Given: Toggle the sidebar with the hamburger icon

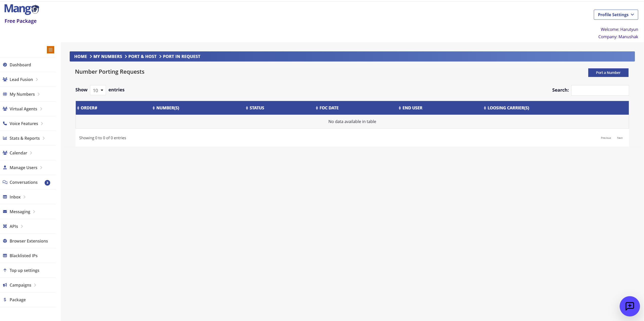Looking at the screenshot, I should pos(50,50).
